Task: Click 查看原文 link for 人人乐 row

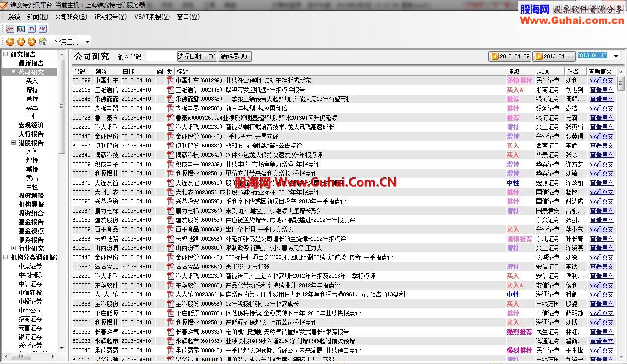Action: tap(601, 294)
